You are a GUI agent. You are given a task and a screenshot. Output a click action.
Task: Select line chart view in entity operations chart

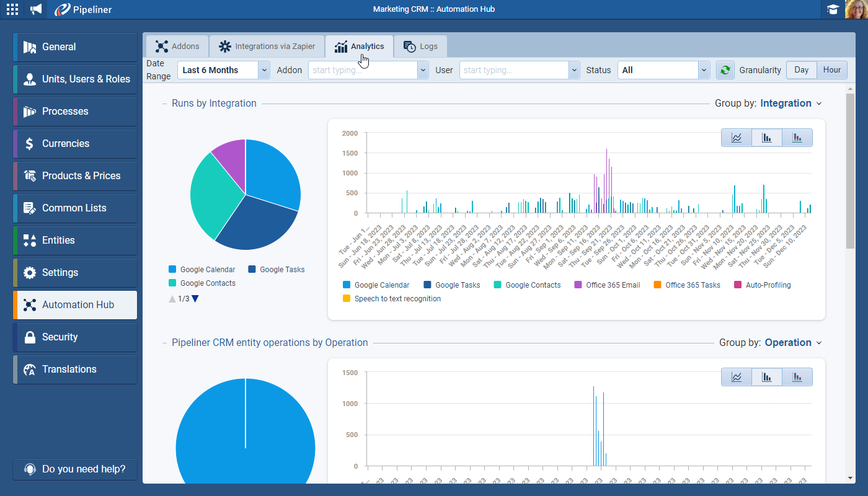point(737,377)
